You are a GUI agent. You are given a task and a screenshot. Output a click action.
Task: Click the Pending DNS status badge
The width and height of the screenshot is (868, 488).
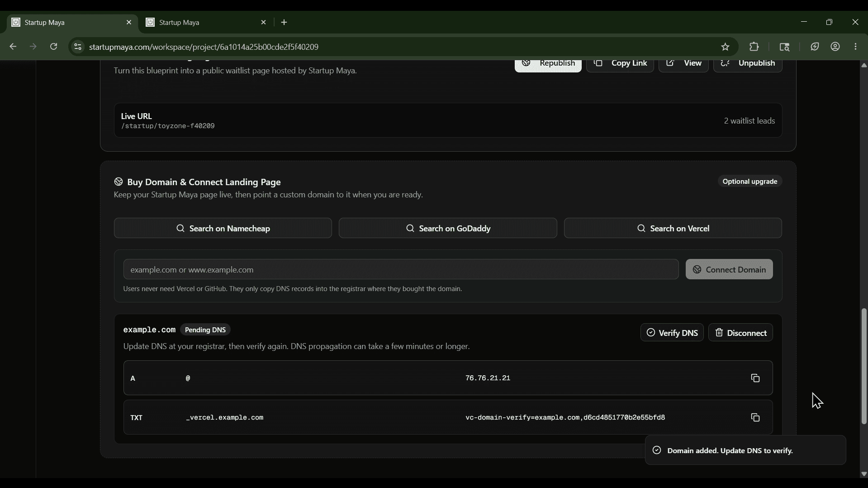point(205,330)
